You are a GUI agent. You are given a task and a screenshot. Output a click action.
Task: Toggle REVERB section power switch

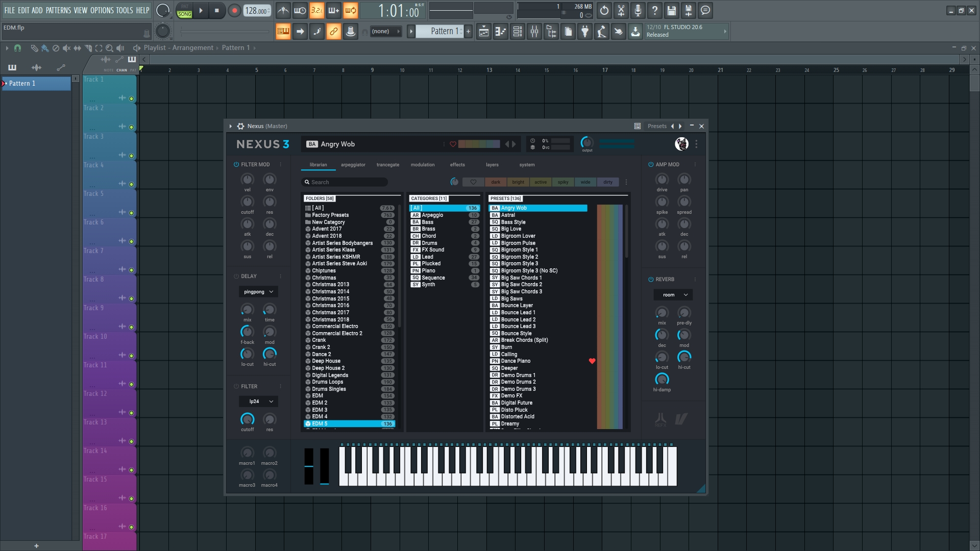tap(651, 279)
